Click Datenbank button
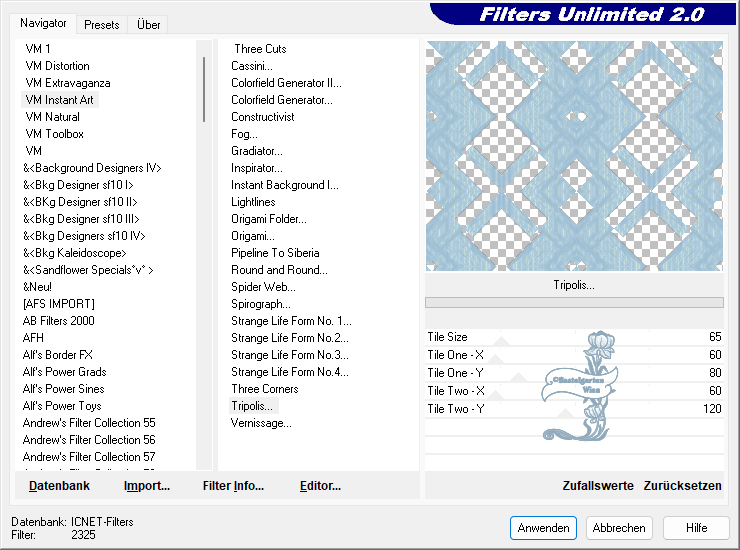This screenshot has width=740, height=550. click(59, 486)
